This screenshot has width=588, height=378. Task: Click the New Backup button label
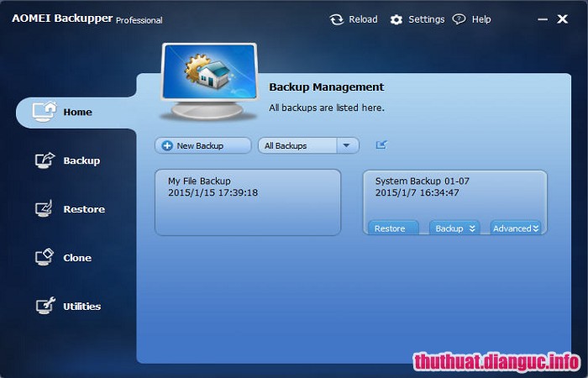200,146
